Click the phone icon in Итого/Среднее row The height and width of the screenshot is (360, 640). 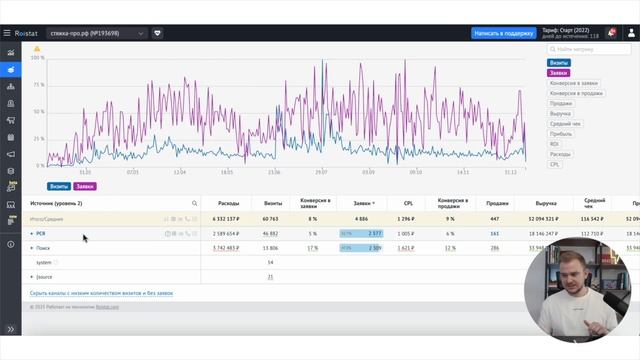(187, 219)
